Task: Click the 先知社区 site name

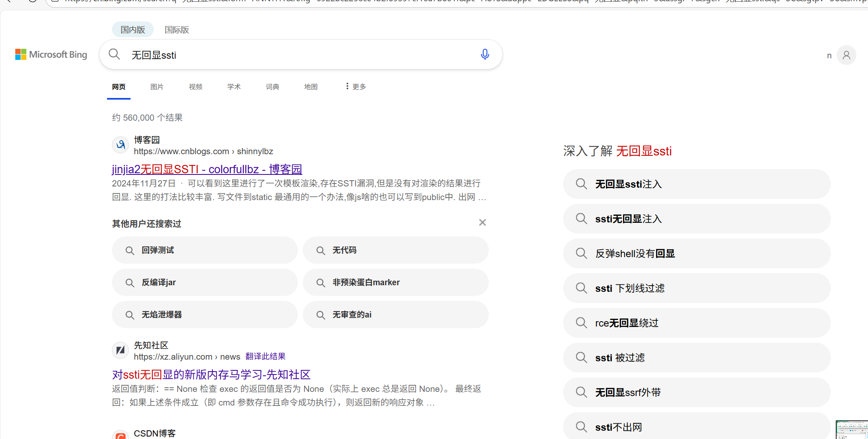Action: pyautogui.click(x=151, y=345)
